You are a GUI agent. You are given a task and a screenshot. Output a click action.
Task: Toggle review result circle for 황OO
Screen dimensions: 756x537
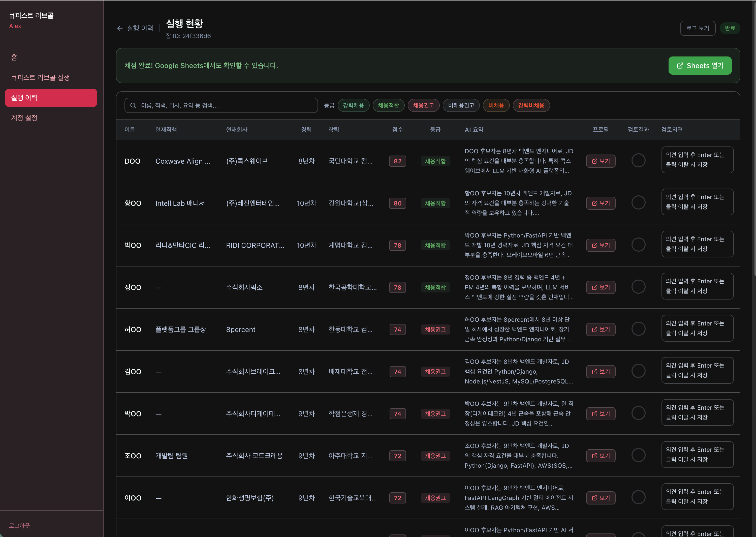click(638, 202)
